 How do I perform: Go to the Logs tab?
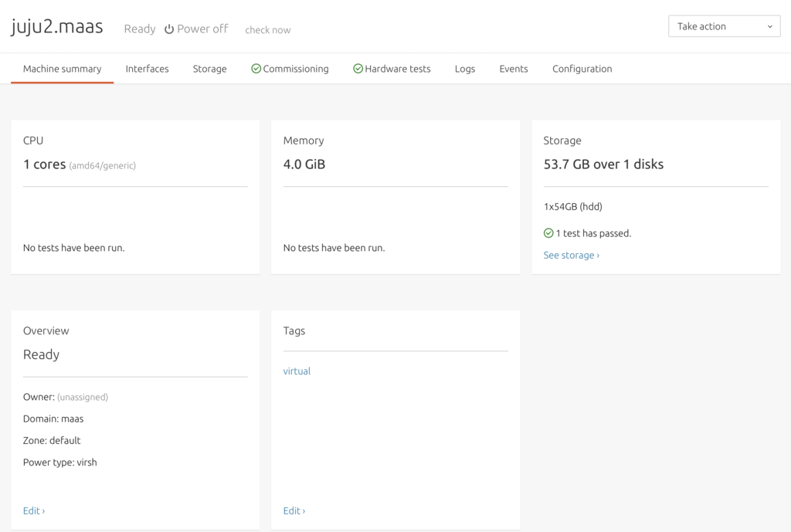464,69
